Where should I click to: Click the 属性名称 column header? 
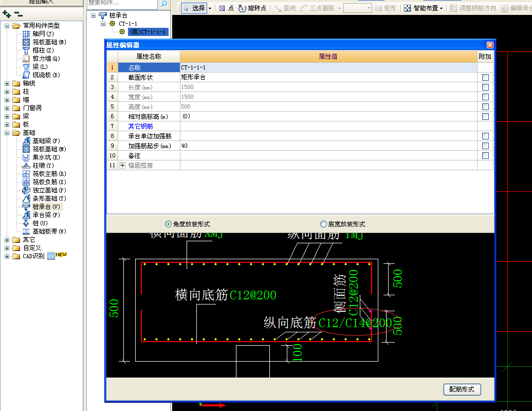click(x=149, y=57)
